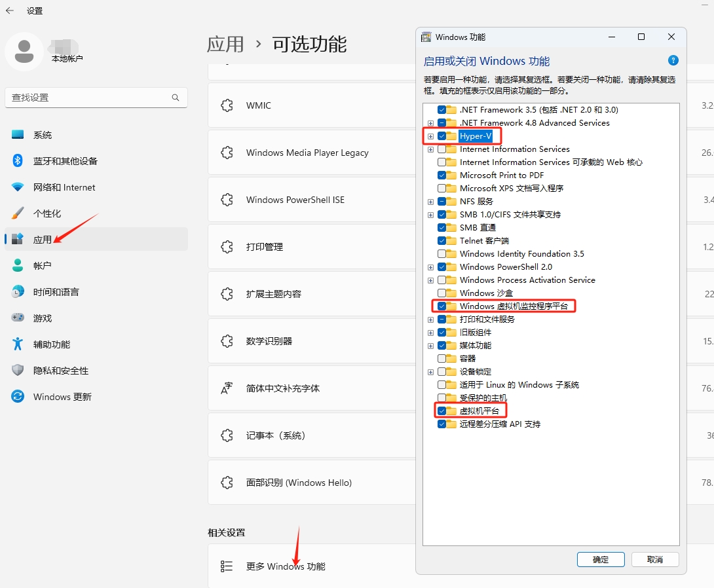Confirm with the 确定 button
This screenshot has height=588, width=714.
pos(601,560)
